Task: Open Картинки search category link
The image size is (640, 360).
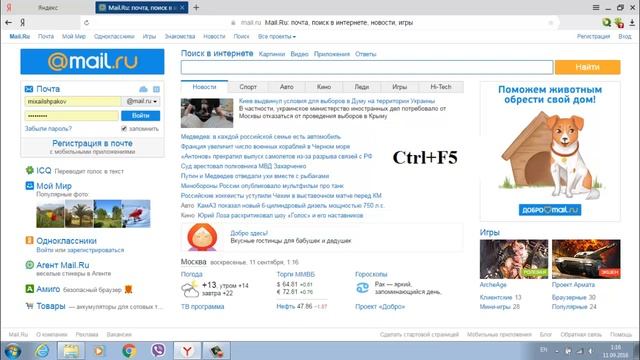Action: click(272, 54)
